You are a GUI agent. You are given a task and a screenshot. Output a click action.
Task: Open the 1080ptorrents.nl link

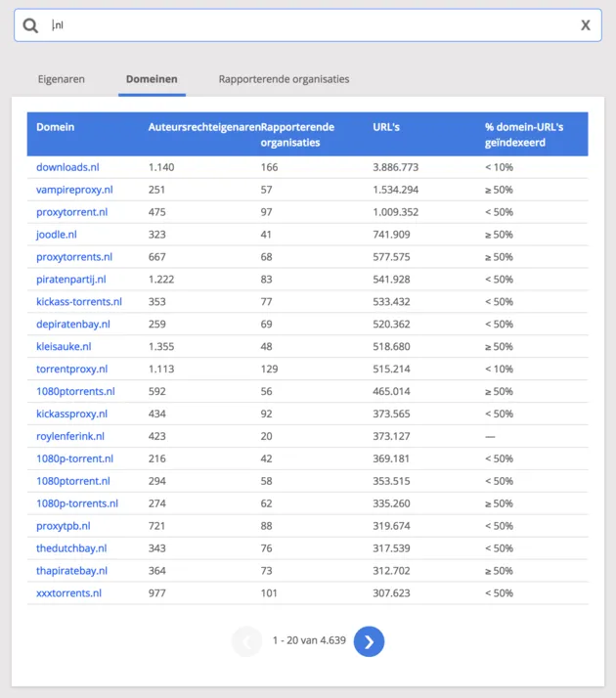click(75, 391)
